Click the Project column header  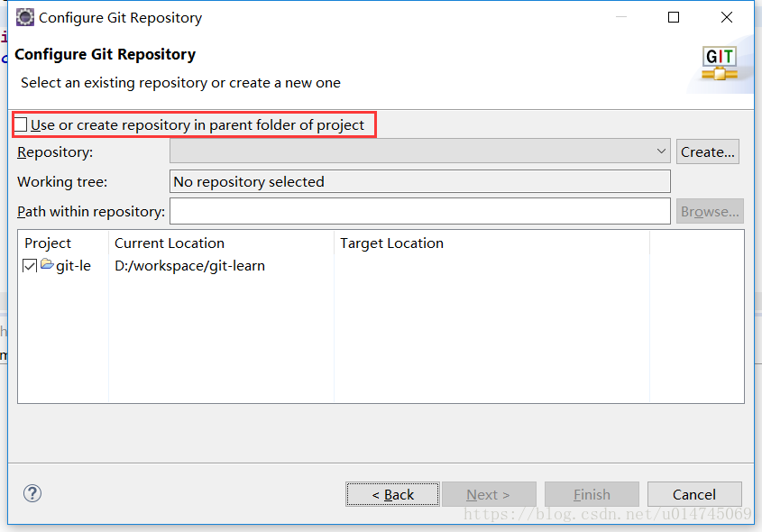[63, 243]
